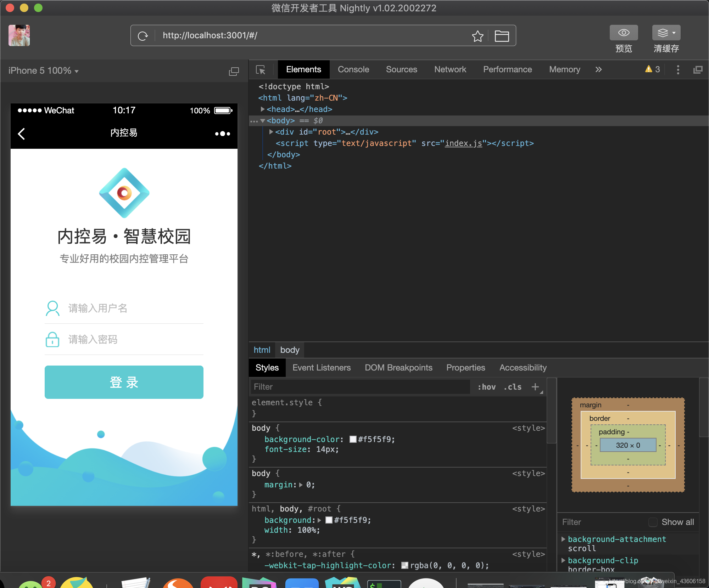Open the DOM Breakpoints tab

click(398, 368)
